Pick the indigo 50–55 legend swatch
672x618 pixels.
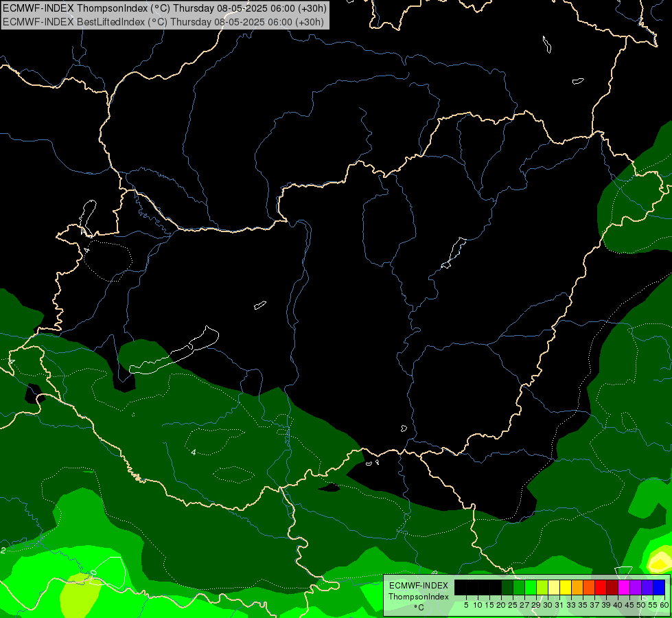click(647, 587)
